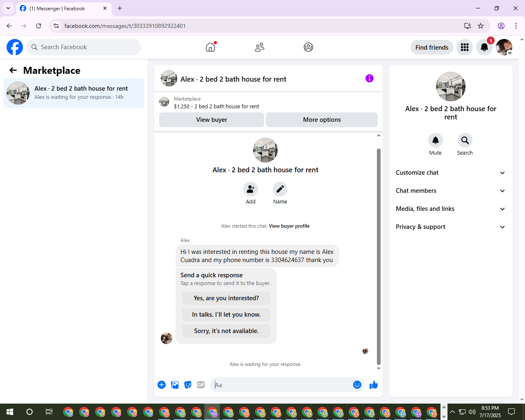Click the "$1,250 - 2 bed 2 bath house for rent" text

point(217,106)
